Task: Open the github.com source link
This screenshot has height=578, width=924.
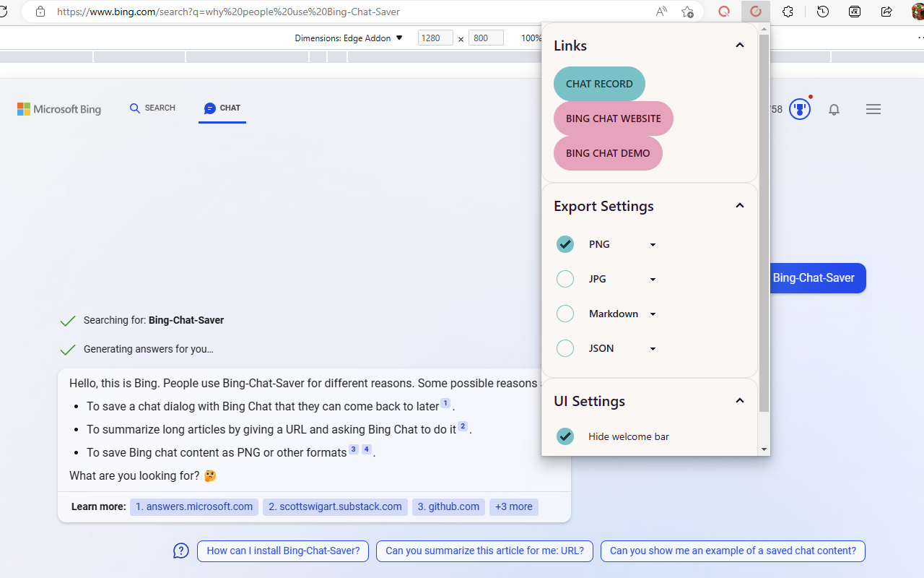Action: point(448,507)
